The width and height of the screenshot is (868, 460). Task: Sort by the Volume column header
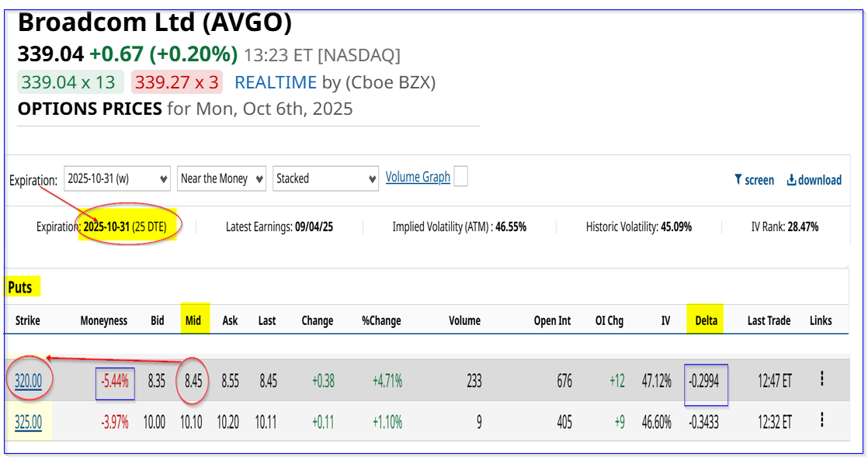pyautogui.click(x=464, y=320)
